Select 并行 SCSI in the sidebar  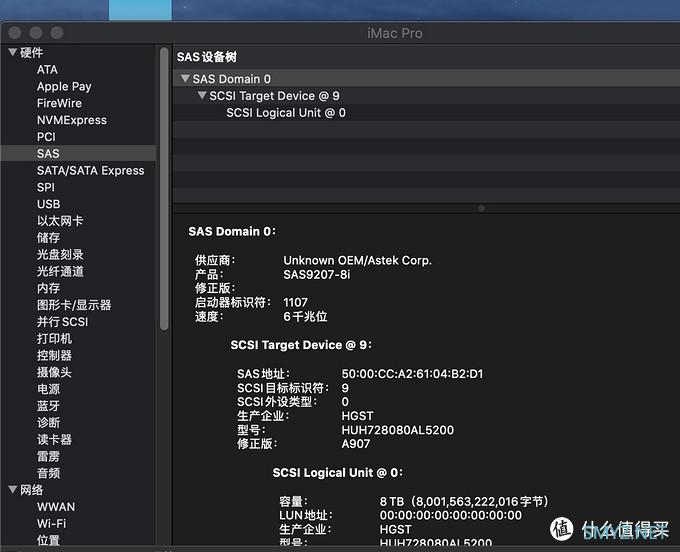[x=62, y=322]
